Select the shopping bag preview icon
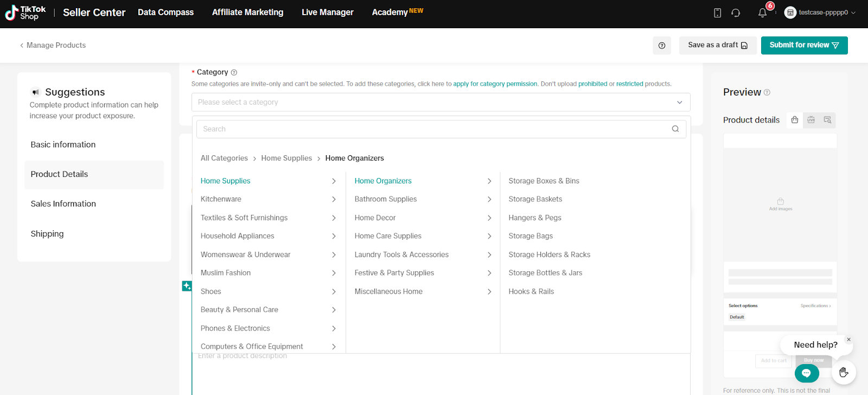This screenshot has height=395, width=868. pos(795,120)
